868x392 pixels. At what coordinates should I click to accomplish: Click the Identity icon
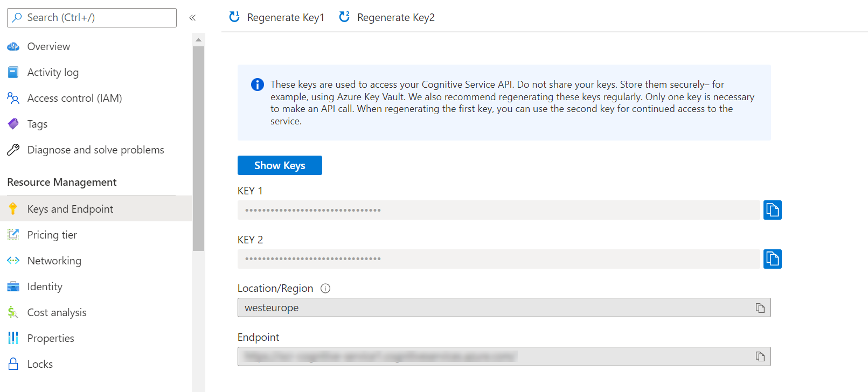pyautogui.click(x=13, y=286)
